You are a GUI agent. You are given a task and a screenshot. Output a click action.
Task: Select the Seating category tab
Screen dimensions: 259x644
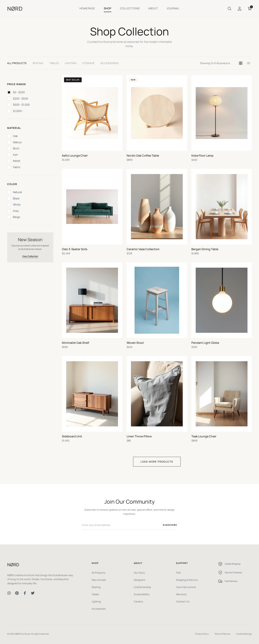(x=38, y=63)
